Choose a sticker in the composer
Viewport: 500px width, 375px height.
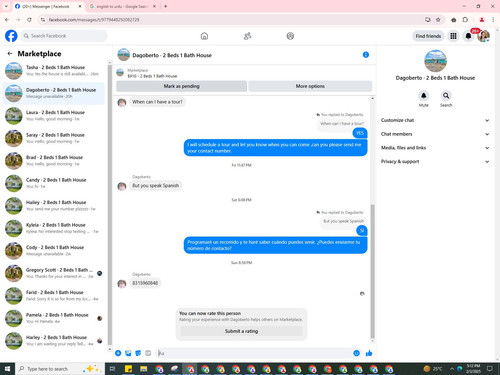[138, 353]
